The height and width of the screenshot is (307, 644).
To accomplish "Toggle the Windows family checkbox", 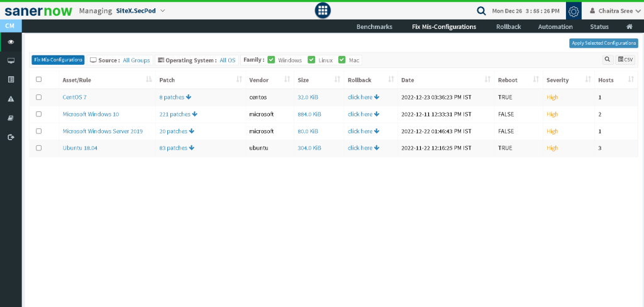I will click(x=271, y=60).
